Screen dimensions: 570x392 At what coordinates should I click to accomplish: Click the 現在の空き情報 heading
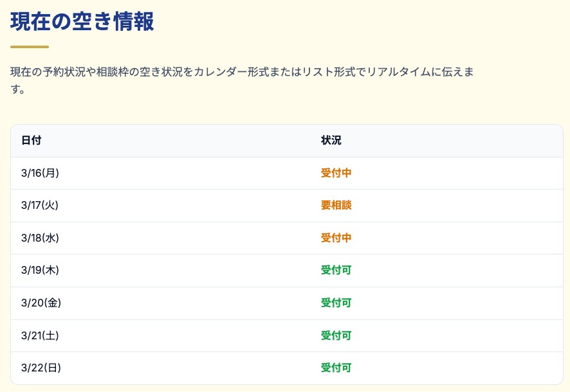[82, 22]
